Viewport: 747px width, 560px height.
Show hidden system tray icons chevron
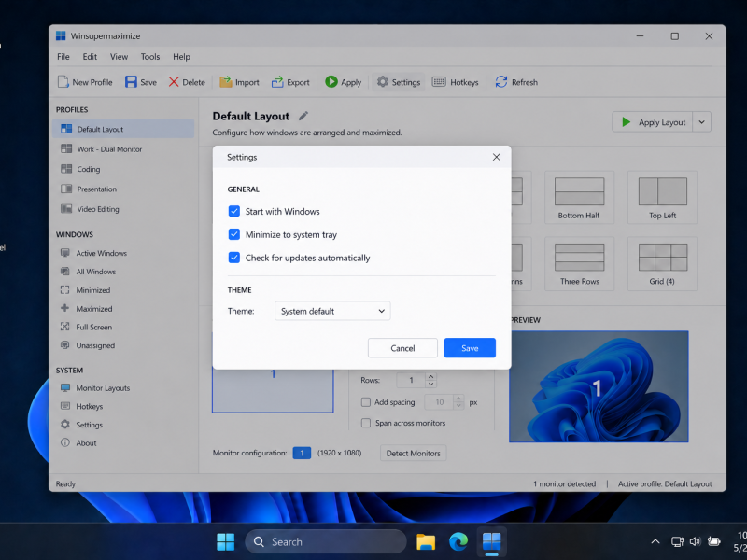655,541
